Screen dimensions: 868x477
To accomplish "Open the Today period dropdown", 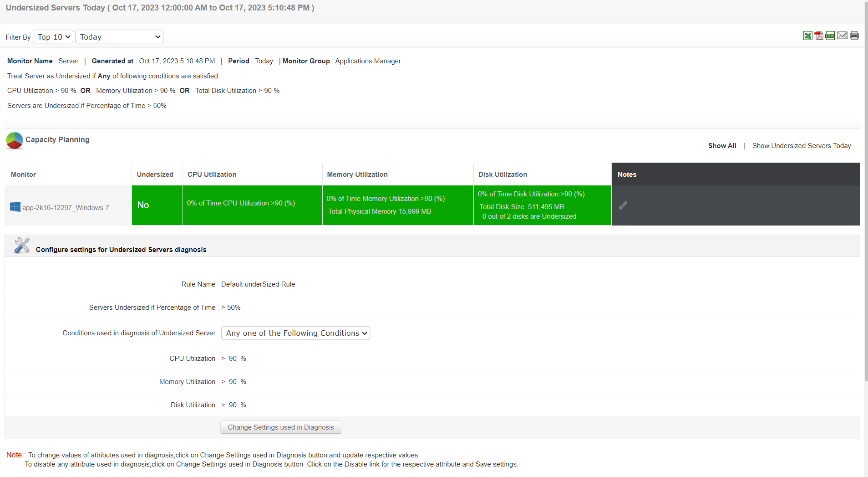I will coord(119,37).
